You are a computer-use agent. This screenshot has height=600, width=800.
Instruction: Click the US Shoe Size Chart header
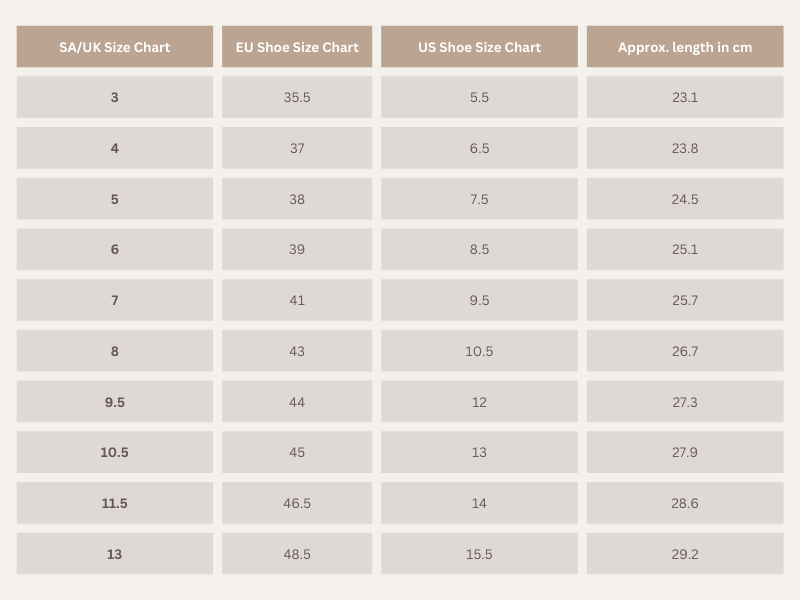pyautogui.click(x=479, y=46)
